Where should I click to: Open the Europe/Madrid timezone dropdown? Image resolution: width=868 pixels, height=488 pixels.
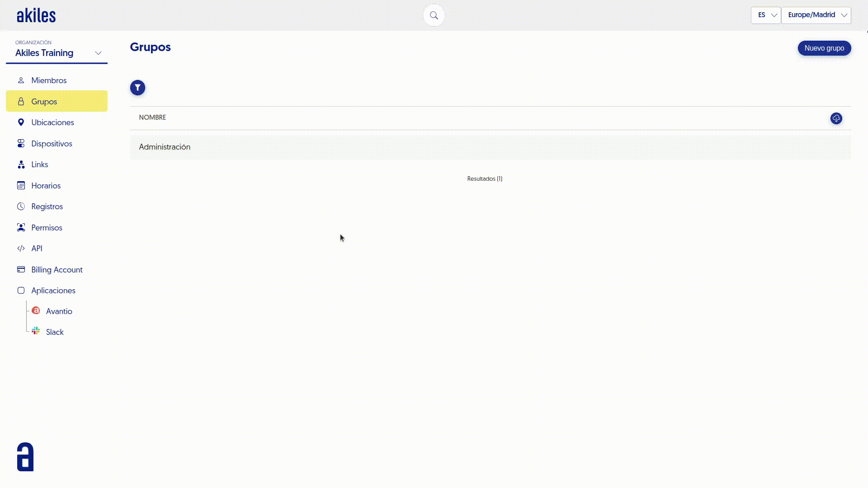pos(816,15)
